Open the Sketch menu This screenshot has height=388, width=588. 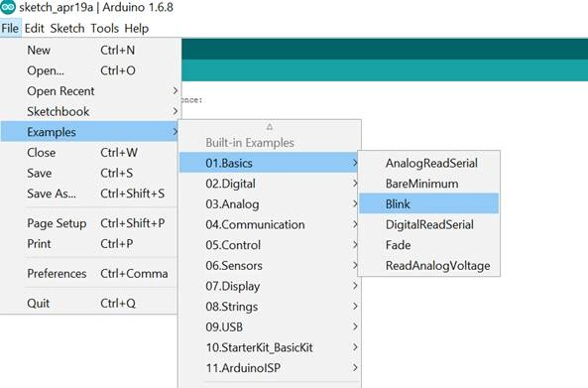[67, 28]
